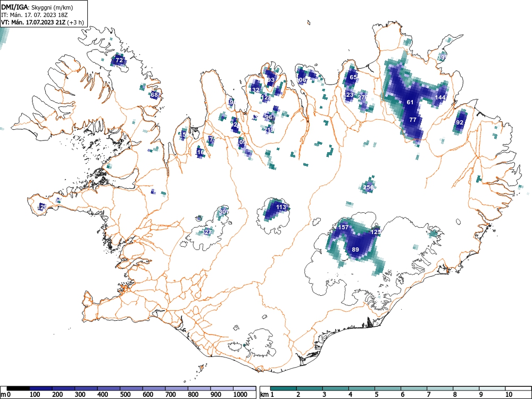Click the map value 132
Screen dimensions: 532x399
pos(255,90)
